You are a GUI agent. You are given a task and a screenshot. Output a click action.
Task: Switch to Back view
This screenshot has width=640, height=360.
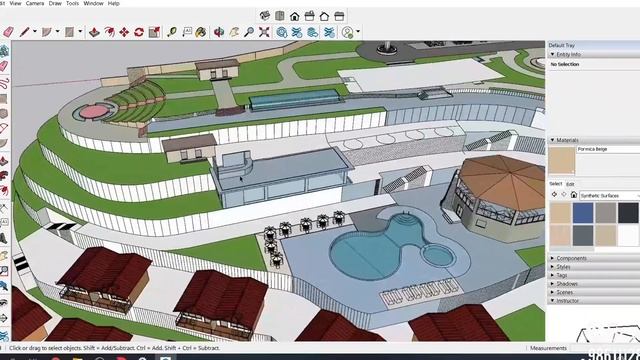click(324, 16)
